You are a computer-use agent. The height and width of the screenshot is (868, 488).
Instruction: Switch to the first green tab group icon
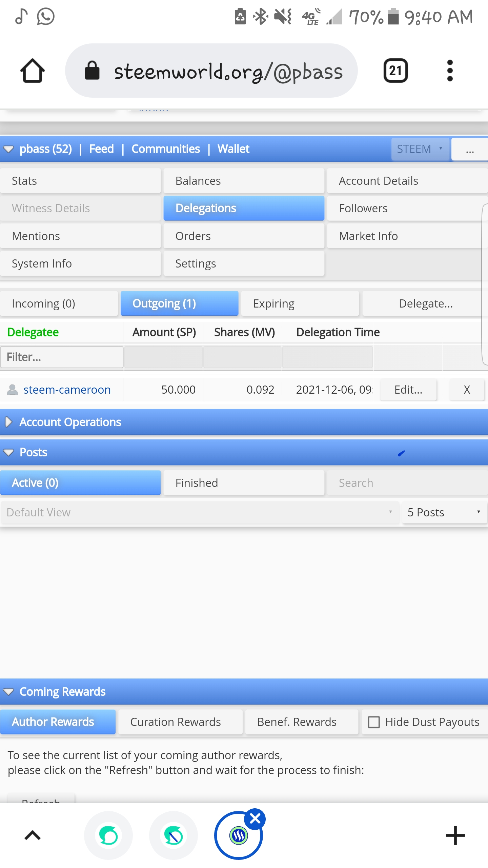108,835
